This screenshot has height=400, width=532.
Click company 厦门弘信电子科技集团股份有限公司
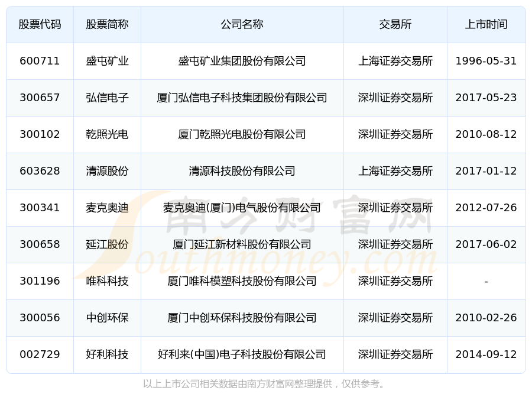(x=242, y=98)
